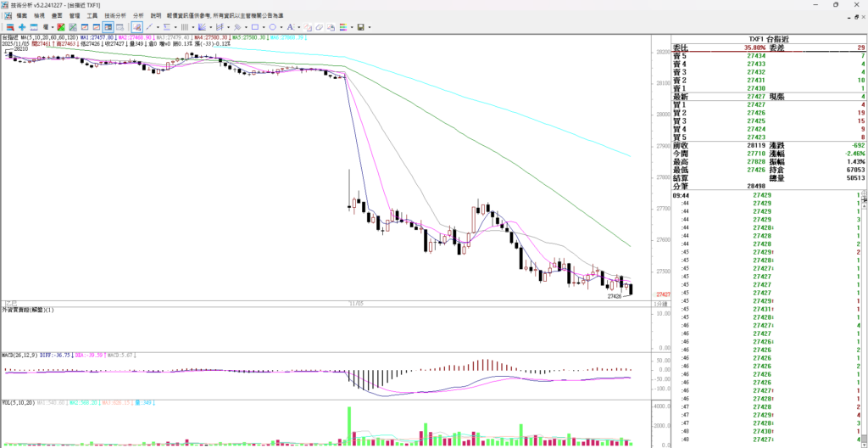Expand the dropdown arrow beside the save icon
The image size is (868, 448).
click(x=370, y=27)
